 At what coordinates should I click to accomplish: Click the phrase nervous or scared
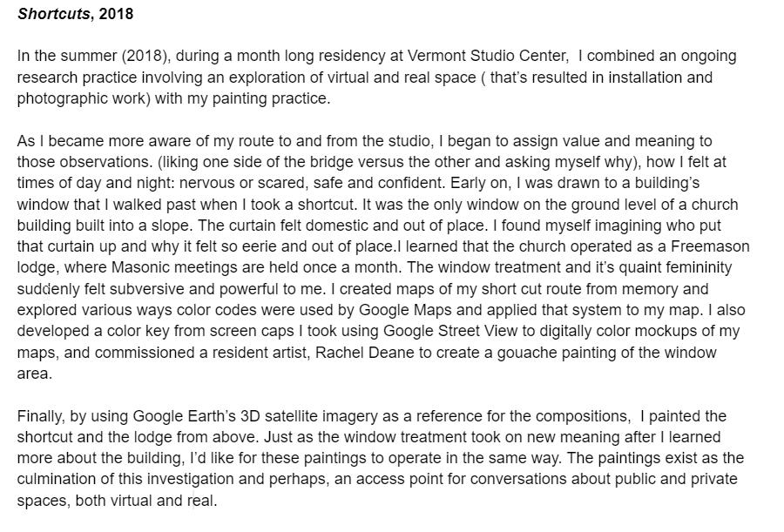click(x=242, y=183)
